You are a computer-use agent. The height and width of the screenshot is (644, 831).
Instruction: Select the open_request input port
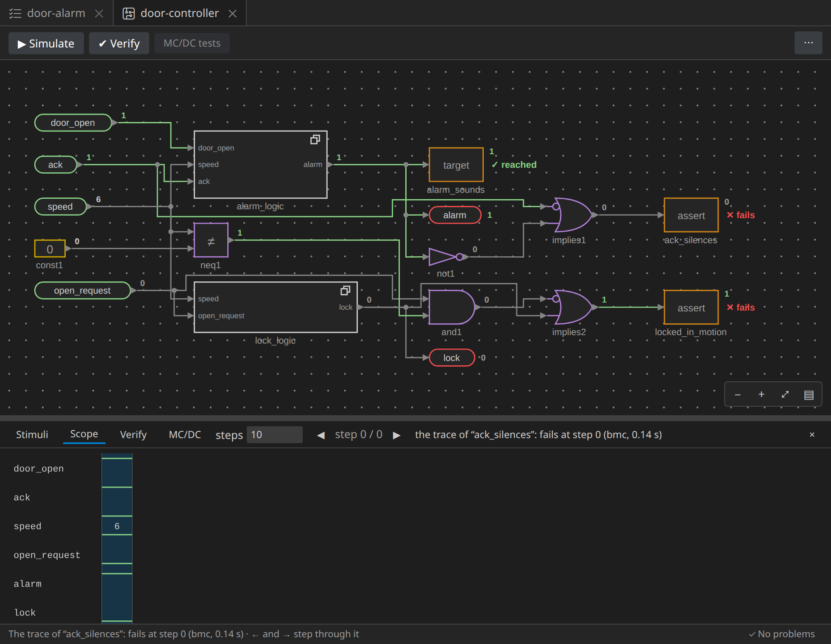click(x=82, y=290)
